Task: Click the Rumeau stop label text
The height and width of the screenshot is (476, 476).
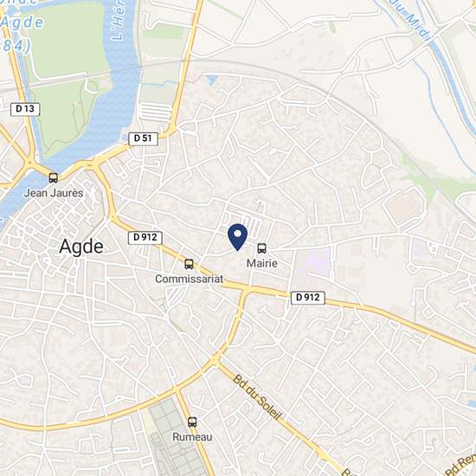Action: (x=192, y=437)
